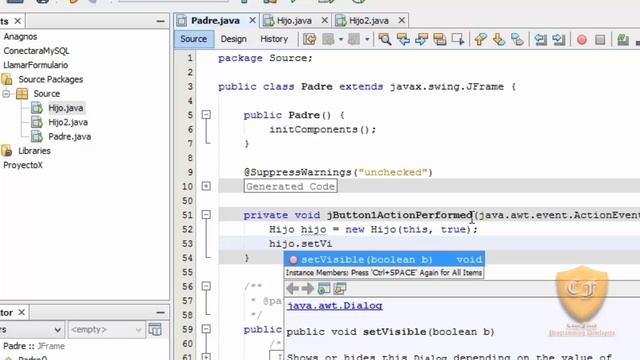Collapse main method fold at line 59
This screenshot has height=360, width=640.
pyautogui.click(x=206, y=329)
